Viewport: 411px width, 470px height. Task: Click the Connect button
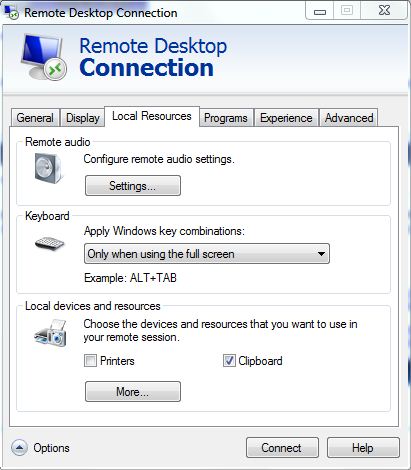[x=282, y=448]
